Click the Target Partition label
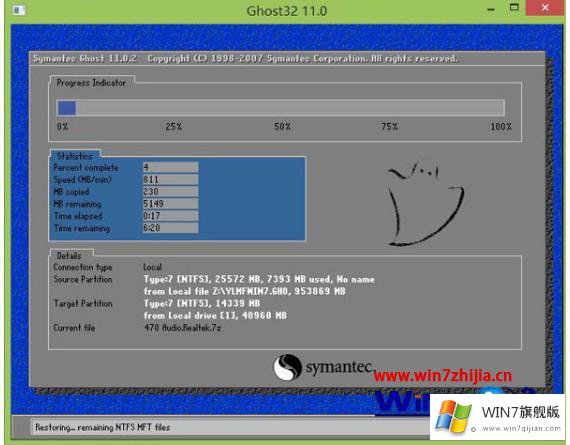The width and height of the screenshot is (570, 445). click(83, 304)
